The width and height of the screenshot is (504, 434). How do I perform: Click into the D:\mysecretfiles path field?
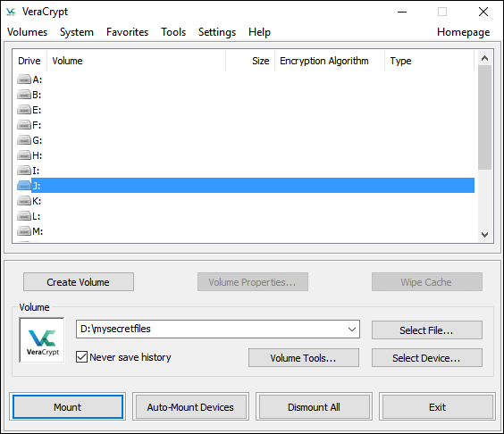218,329
